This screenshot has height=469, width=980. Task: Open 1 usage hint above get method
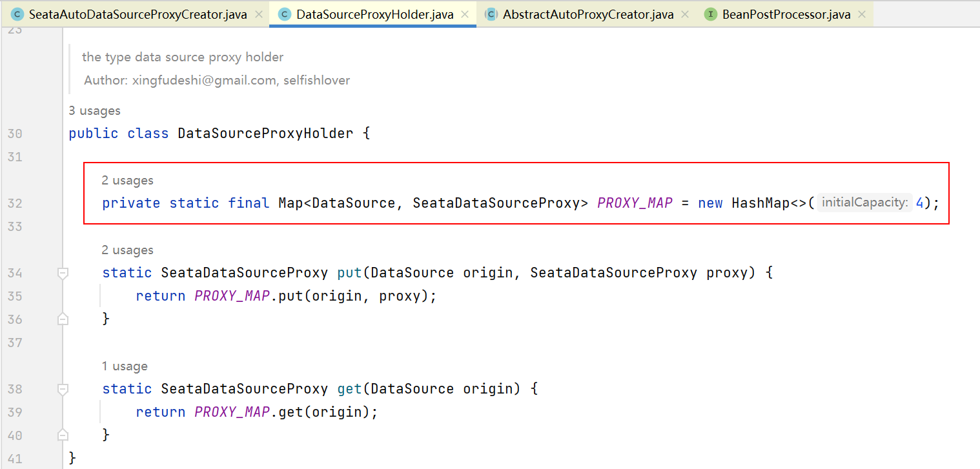tap(125, 366)
